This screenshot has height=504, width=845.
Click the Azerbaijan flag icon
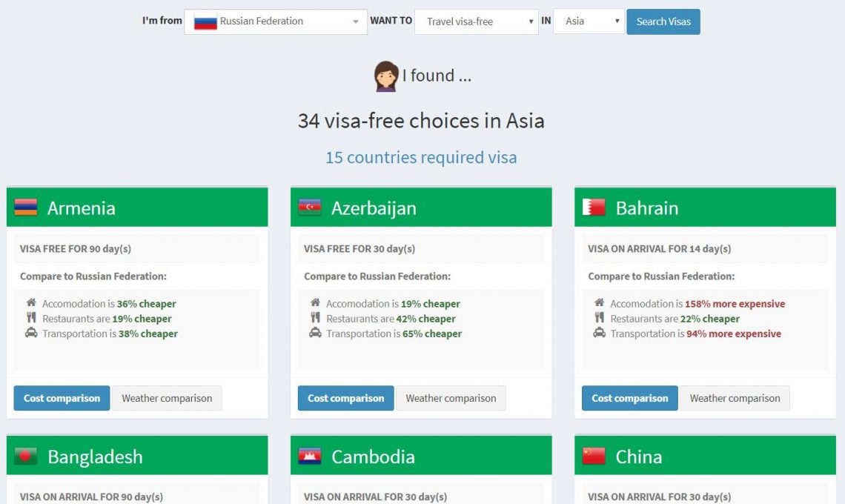pyautogui.click(x=310, y=208)
